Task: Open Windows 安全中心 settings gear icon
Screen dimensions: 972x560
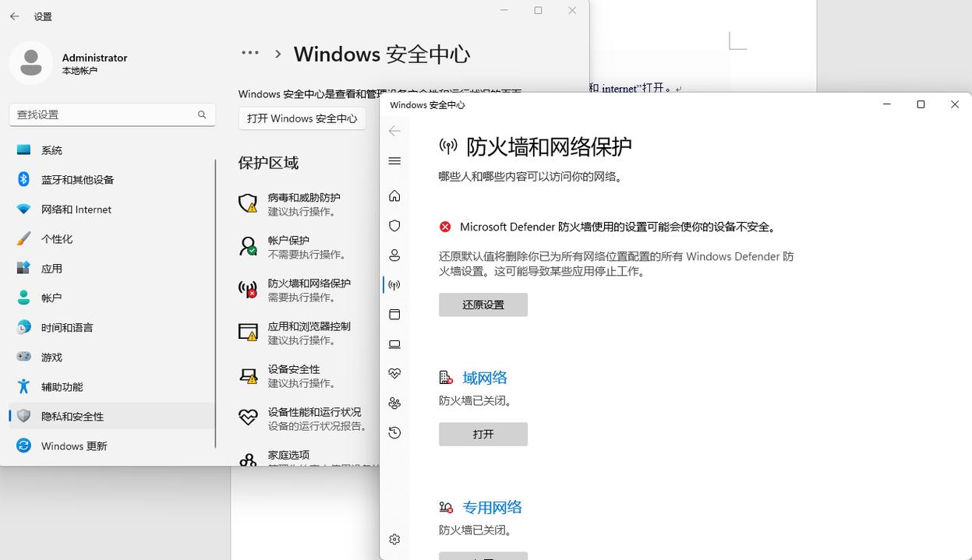Action: [x=394, y=539]
